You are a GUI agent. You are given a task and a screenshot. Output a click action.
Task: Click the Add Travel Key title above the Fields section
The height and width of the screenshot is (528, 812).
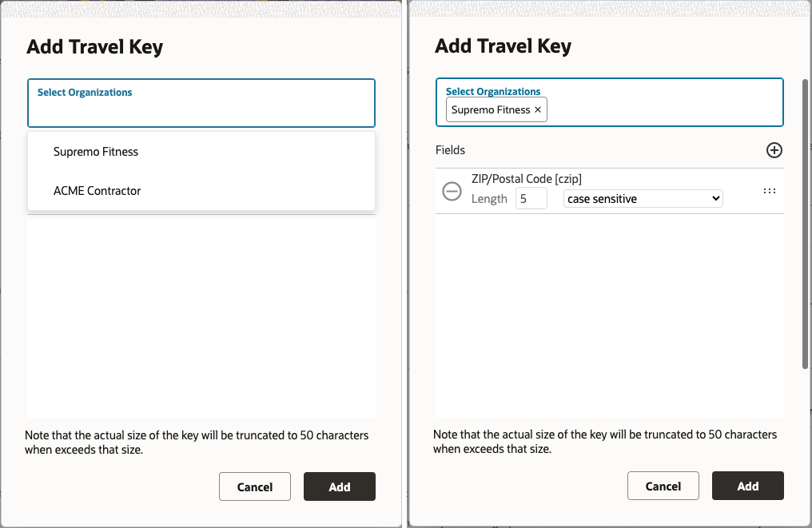503,46
